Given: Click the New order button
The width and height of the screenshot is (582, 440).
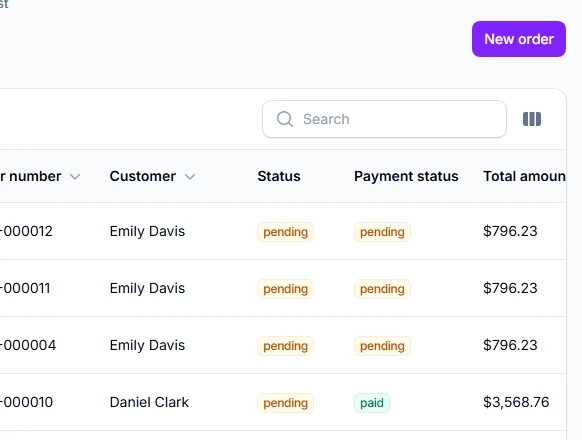Looking at the screenshot, I should coord(519,39).
